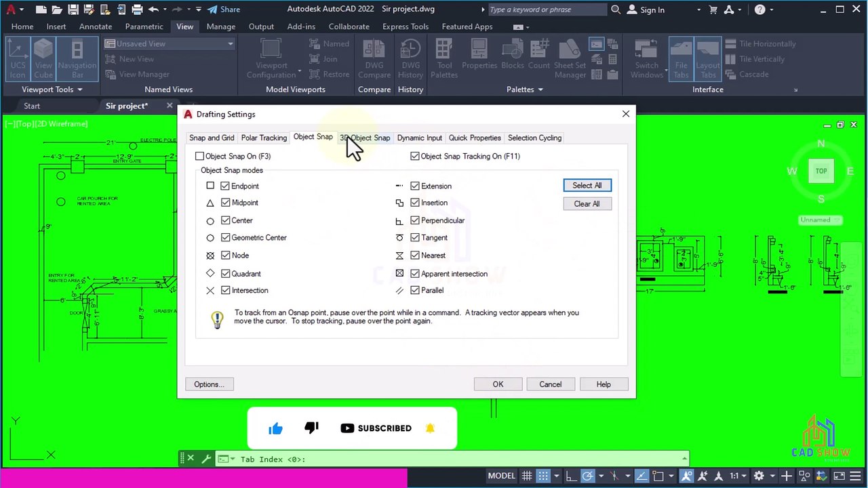This screenshot has height=488, width=868.
Task: Toggle snap mode in status bar
Action: [543, 476]
